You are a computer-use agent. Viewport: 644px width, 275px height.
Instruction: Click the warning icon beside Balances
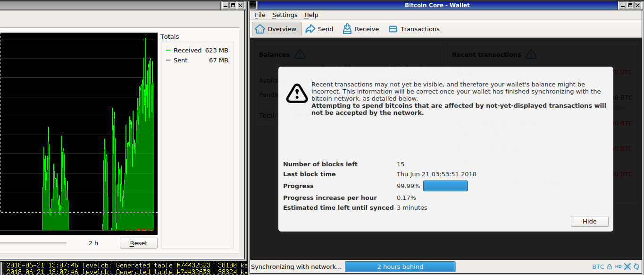(x=300, y=54)
